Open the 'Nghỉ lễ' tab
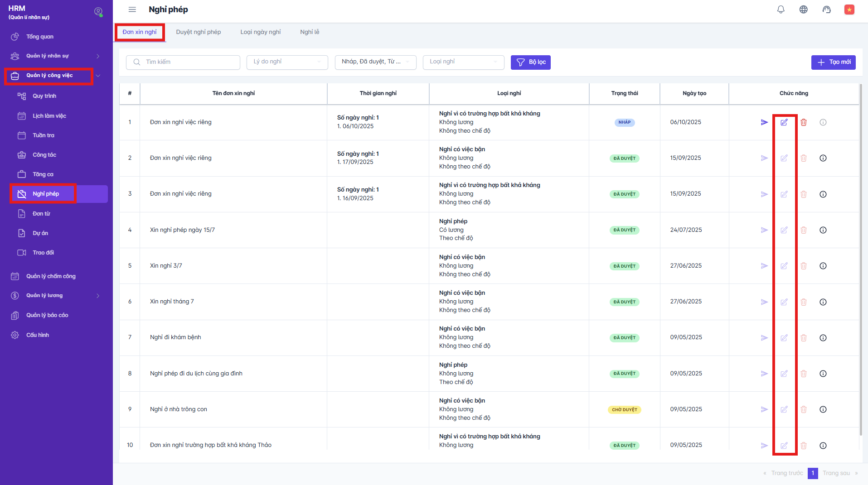Screen dimensions: 868x485 coord(309,32)
